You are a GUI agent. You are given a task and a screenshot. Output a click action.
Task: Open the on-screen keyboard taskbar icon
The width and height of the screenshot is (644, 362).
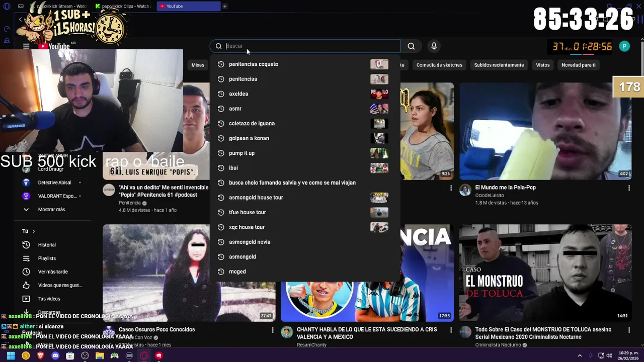click(x=129, y=355)
